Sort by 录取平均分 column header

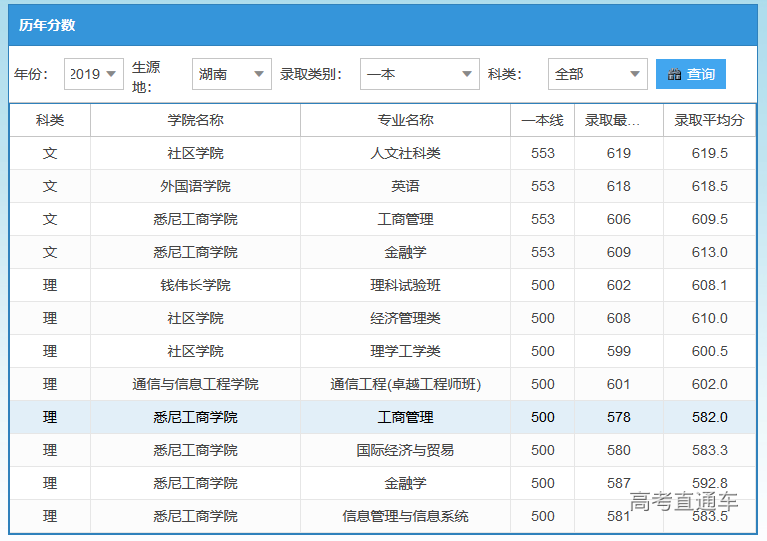point(709,120)
